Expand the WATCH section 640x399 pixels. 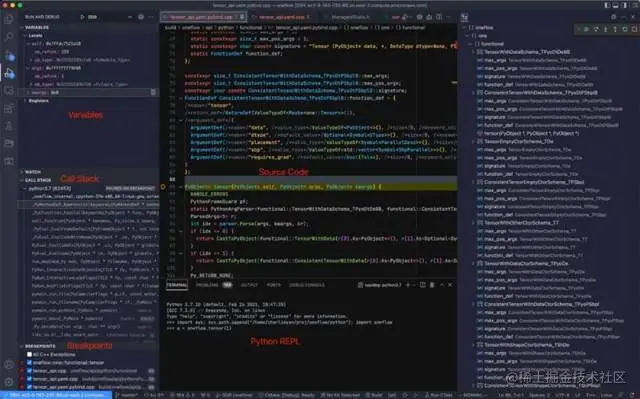[22, 172]
